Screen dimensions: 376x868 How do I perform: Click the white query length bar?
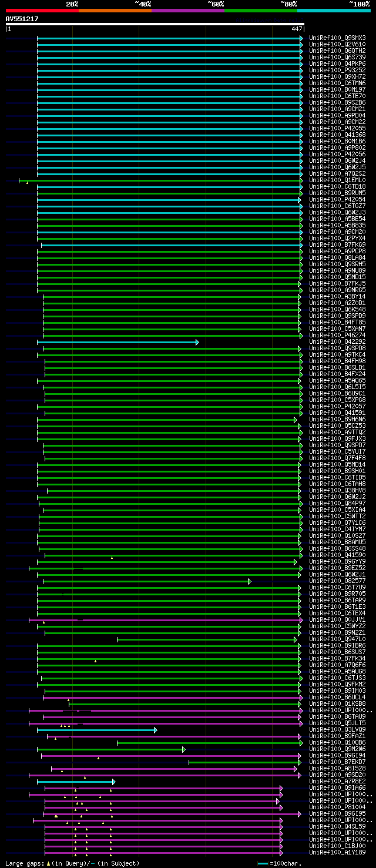point(155,24)
